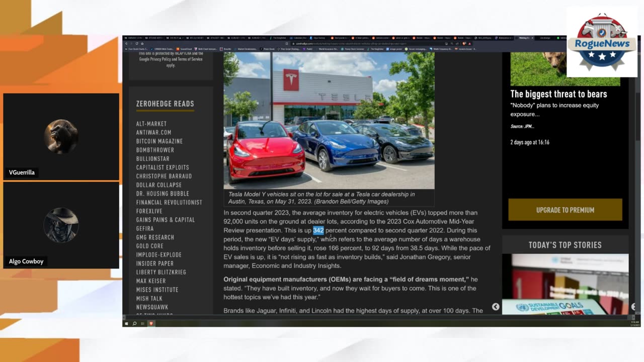The width and height of the screenshot is (644, 362).
Task: Open IMPLODE-EXPLODE link
Action: (x=158, y=254)
